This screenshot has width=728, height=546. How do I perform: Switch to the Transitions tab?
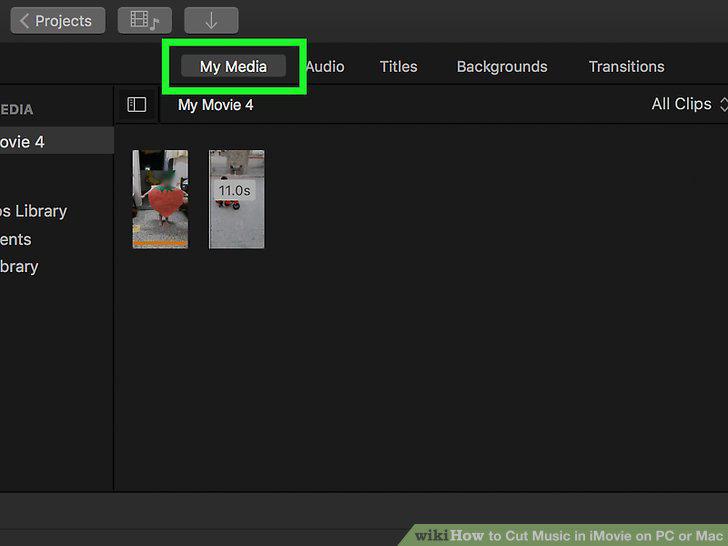pos(626,66)
